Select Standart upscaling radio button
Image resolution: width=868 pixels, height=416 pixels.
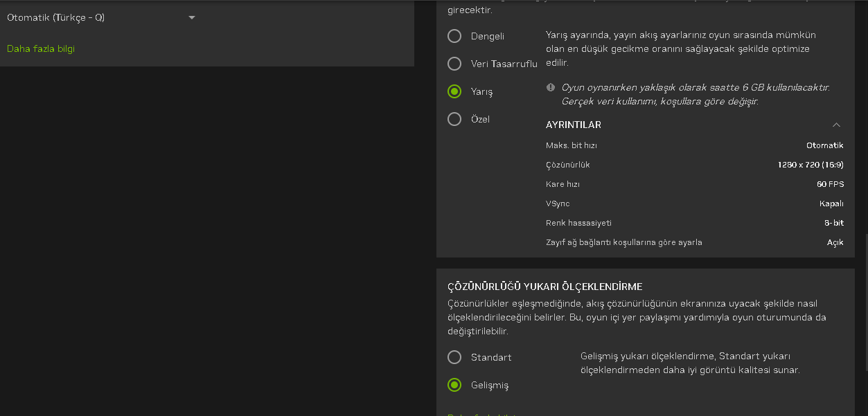tap(454, 357)
